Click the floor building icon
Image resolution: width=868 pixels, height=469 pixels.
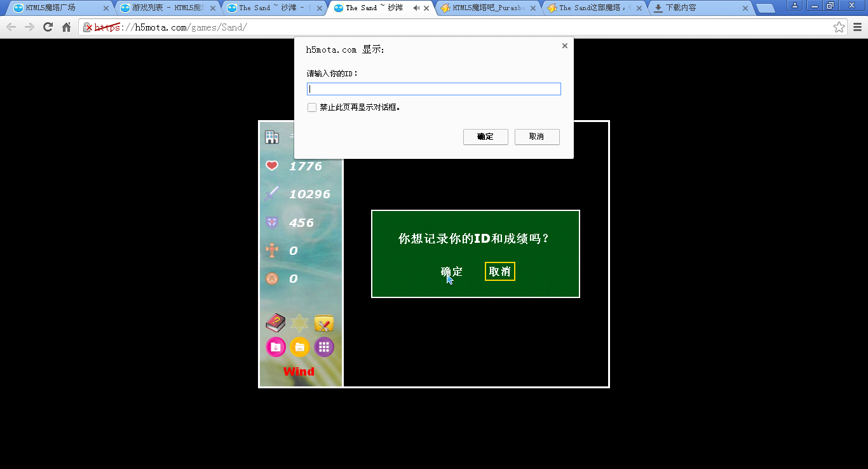tap(272, 137)
